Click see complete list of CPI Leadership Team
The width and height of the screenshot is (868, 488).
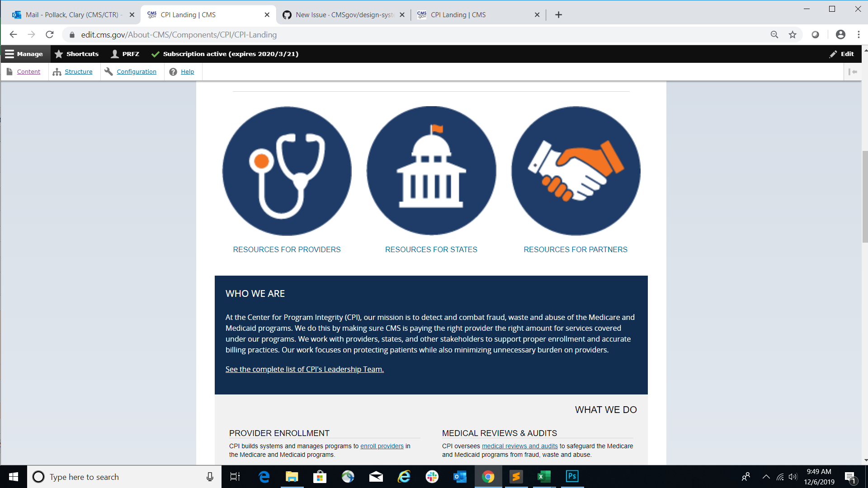pos(304,369)
